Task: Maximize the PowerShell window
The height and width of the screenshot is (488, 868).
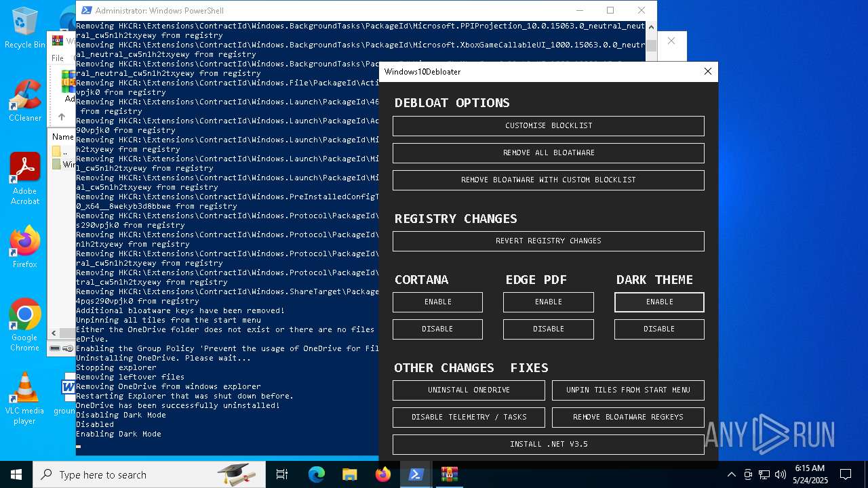Action: pos(610,10)
